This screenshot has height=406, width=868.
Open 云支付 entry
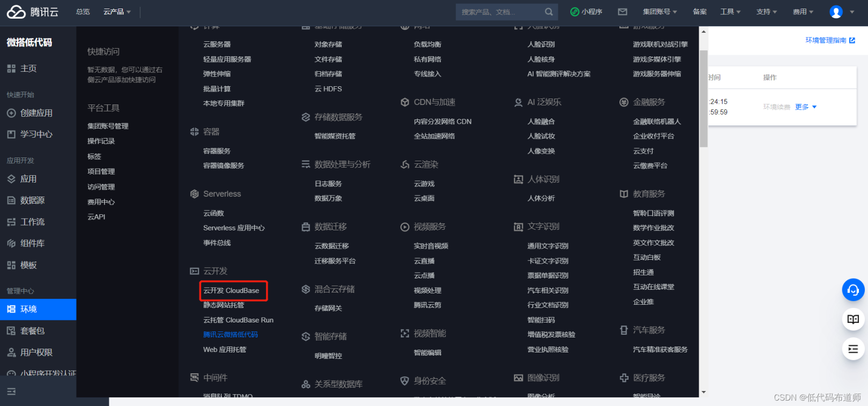[x=643, y=151]
